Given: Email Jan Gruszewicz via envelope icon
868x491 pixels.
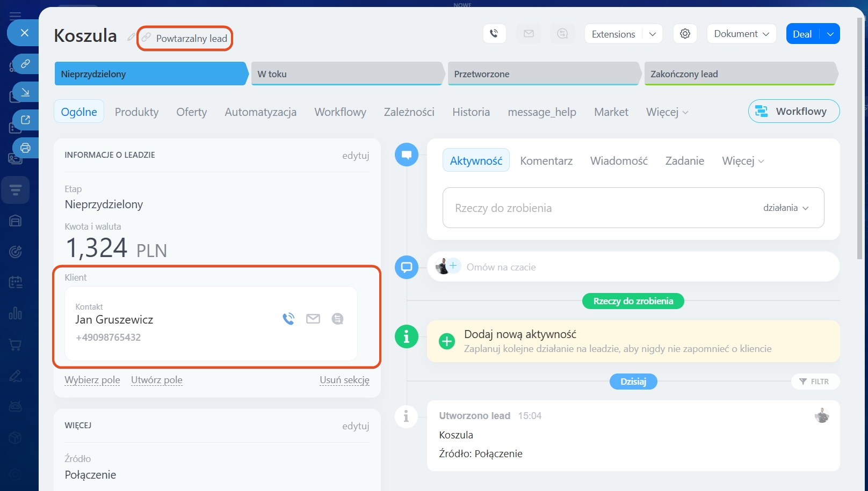Looking at the screenshot, I should 313,319.
